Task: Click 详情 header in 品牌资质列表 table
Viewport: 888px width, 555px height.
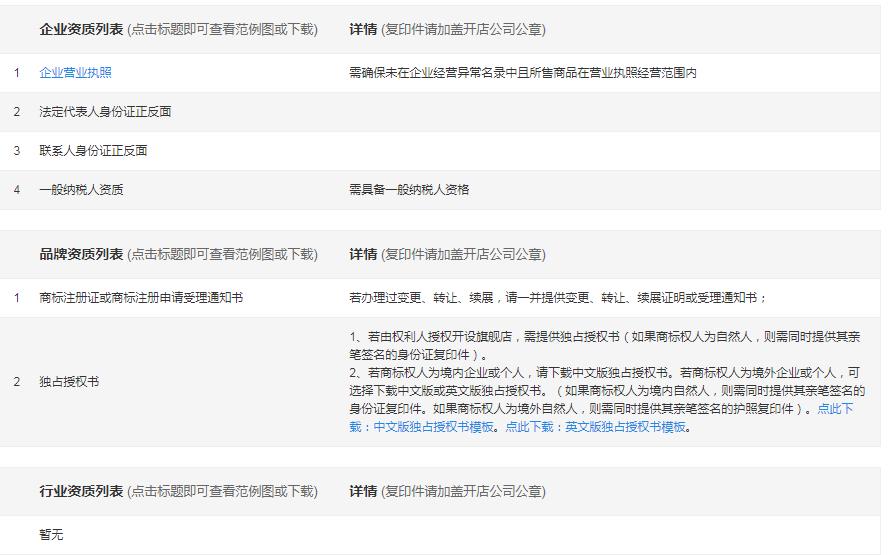Action: (363, 255)
